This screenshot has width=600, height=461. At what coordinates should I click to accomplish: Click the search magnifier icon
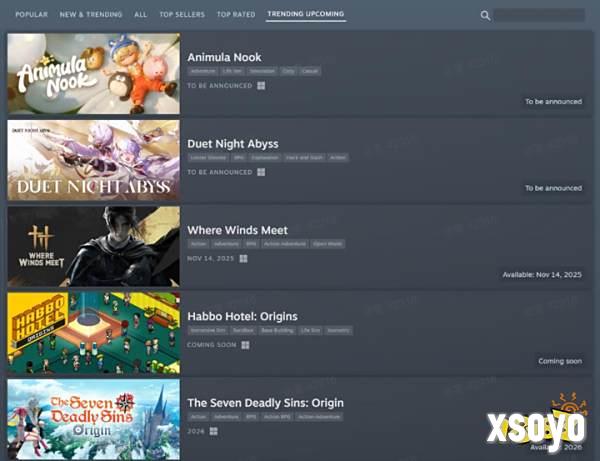point(486,15)
